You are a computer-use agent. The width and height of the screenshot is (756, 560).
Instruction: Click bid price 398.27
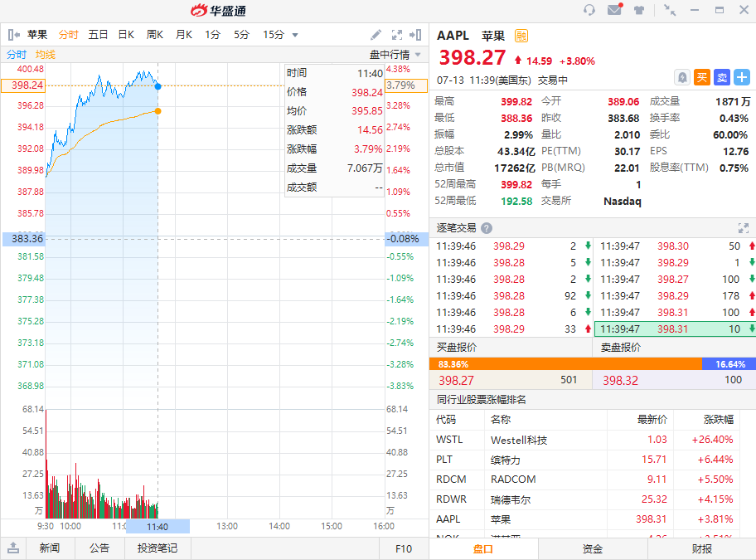click(x=456, y=381)
